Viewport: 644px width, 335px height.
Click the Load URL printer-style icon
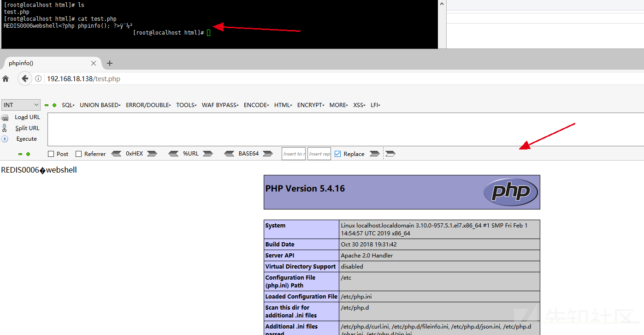(x=5, y=118)
